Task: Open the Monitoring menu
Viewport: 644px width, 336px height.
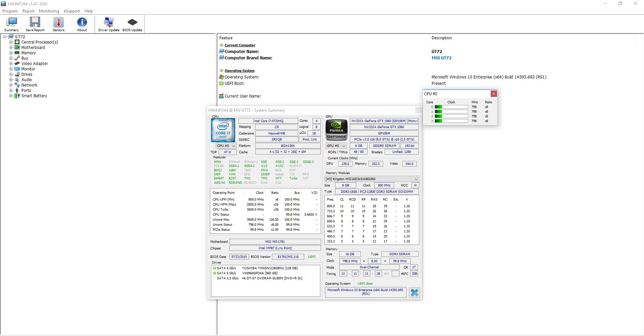Action: point(49,11)
